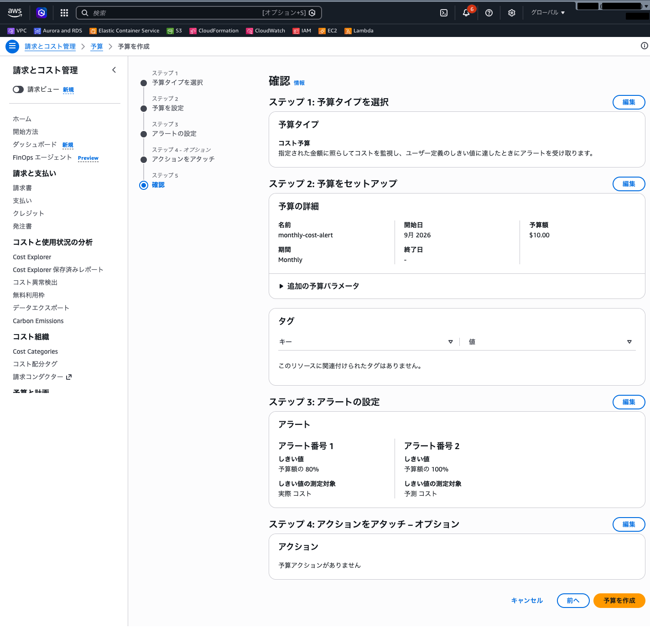Open FinOps エージェント in sidebar
The image size is (650, 644).
[42, 157]
